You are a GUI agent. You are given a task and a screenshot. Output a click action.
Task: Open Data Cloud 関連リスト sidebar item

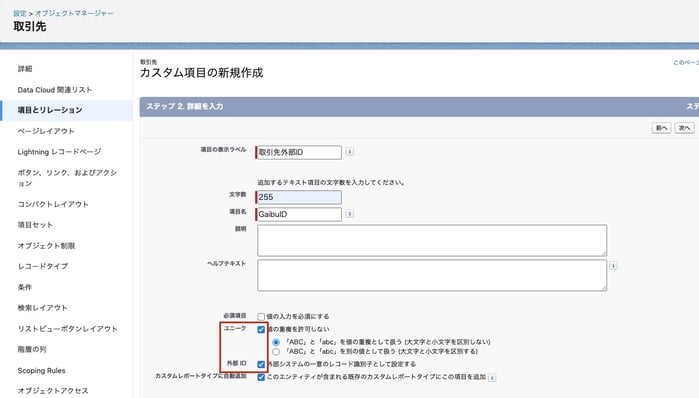tap(55, 90)
